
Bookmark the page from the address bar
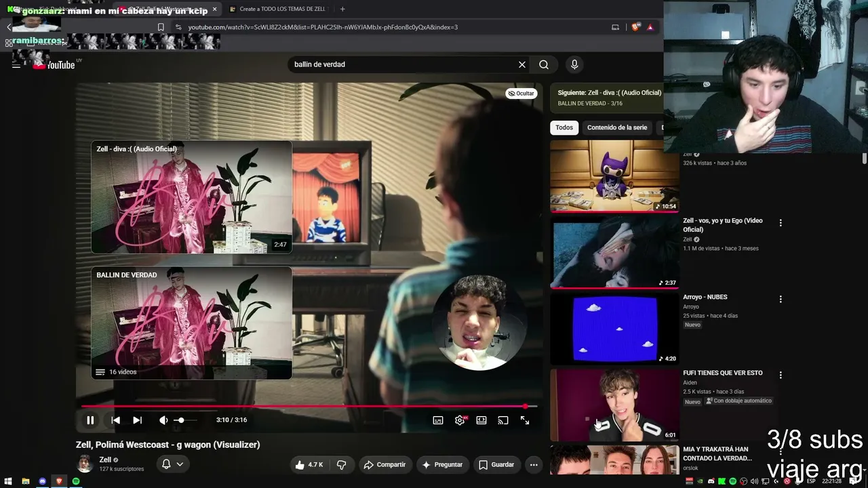tap(161, 27)
